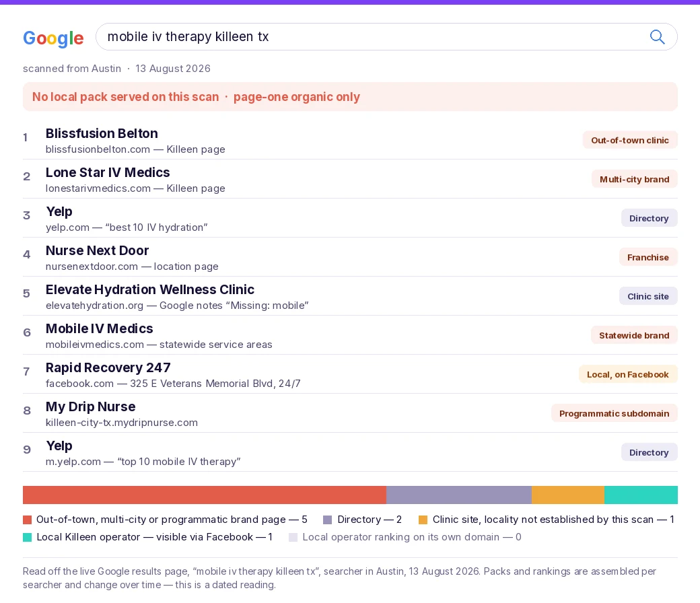The width and height of the screenshot is (700, 603).
Task: Click Local operator ranking on own domain label
Action: point(412,537)
